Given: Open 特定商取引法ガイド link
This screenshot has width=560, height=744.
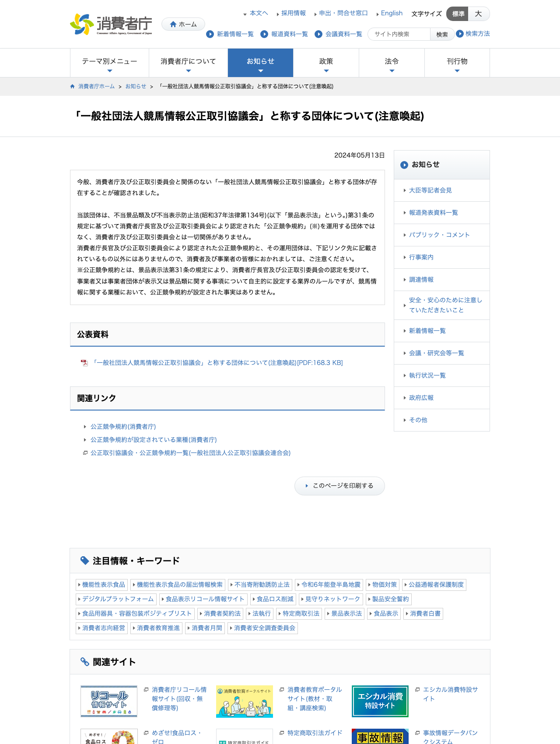Looking at the screenshot, I should click(315, 733).
